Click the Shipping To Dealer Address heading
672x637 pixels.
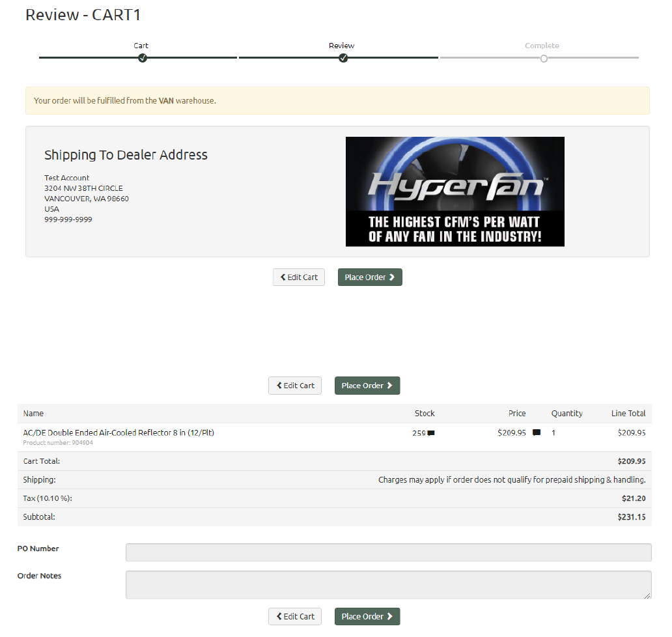pyautogui.click(x=126, y=155)
